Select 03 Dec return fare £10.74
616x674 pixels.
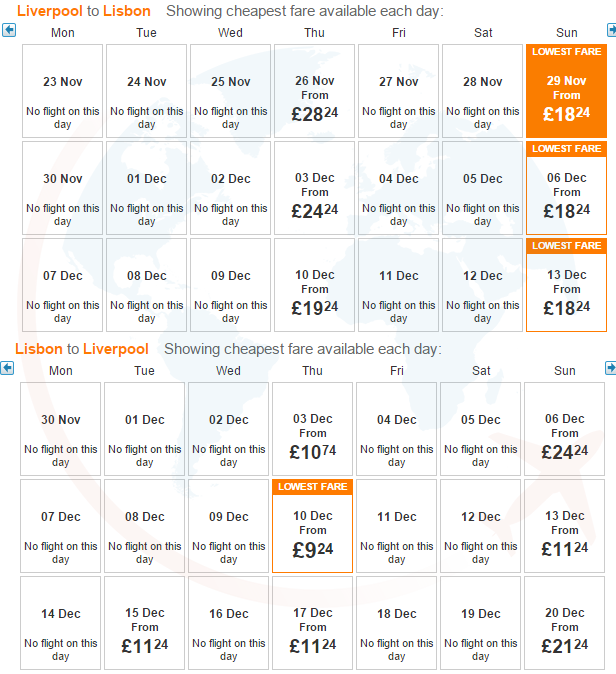(x=313, y=429)
